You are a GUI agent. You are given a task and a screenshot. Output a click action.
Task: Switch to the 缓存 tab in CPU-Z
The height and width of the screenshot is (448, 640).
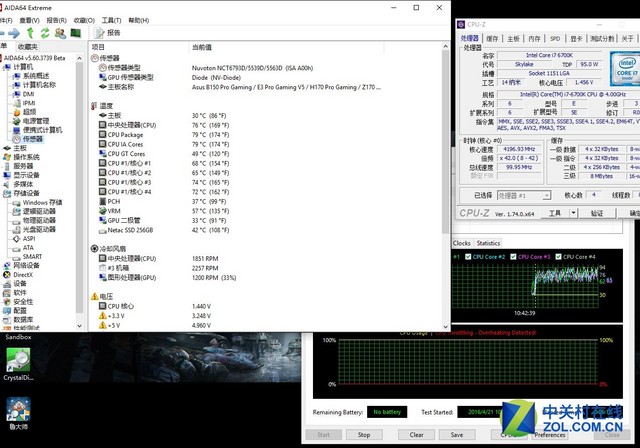tap(492, 38)
